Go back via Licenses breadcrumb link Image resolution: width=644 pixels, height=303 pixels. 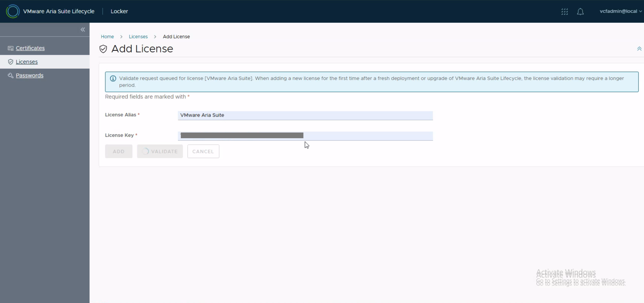point(138,36)
